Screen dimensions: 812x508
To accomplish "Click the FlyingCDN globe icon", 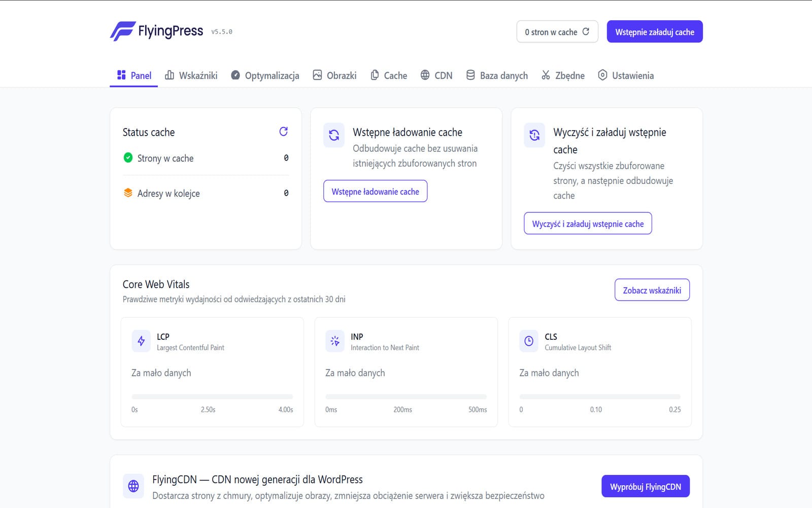I will (133, 486).
